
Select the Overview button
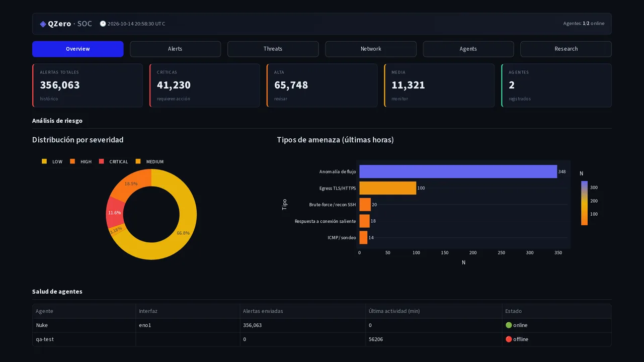click(x=77, y=49)
